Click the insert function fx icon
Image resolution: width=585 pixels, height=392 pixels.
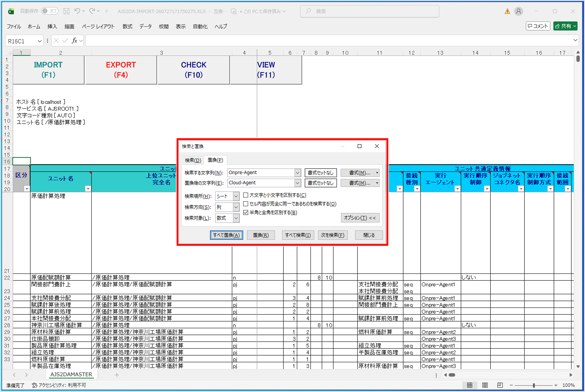[75, 41]
